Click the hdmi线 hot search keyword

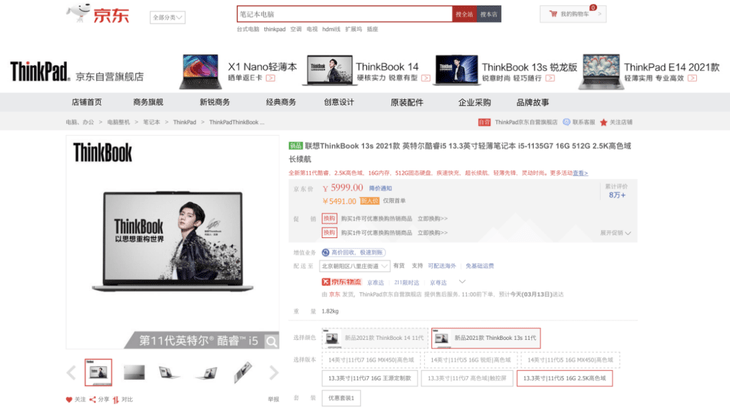click(x=331, y=29)
